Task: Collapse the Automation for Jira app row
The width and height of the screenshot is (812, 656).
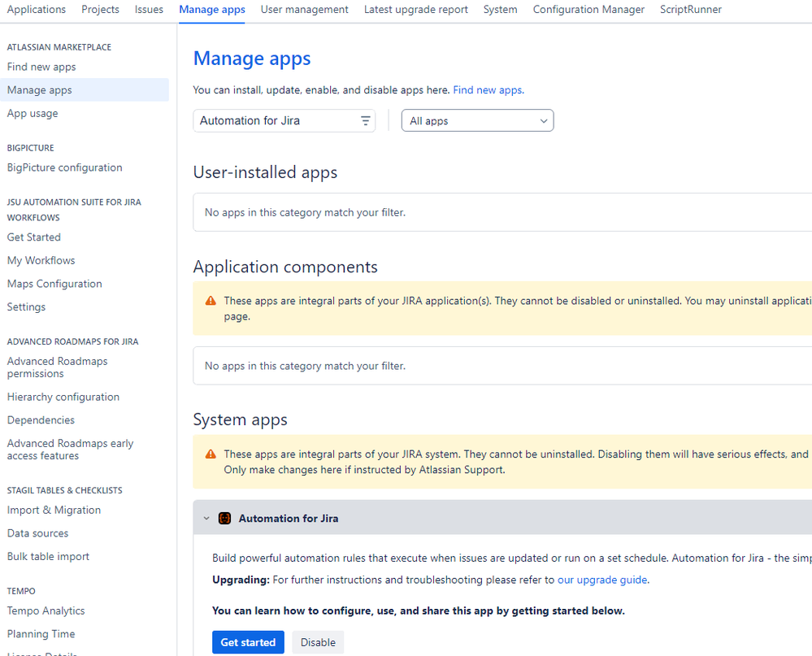Action: pyautogui.click(x=206, y=519)
